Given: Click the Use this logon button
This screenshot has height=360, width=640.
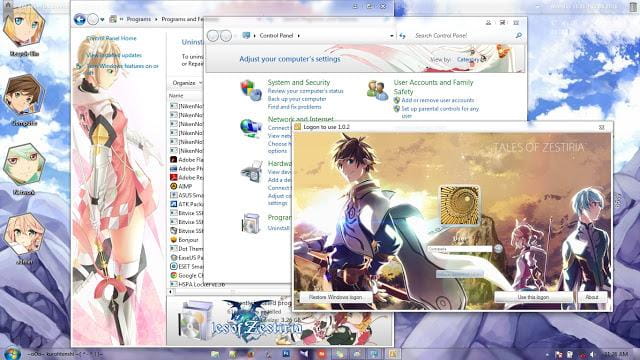Looking at the screenshot, I should 533,297.
